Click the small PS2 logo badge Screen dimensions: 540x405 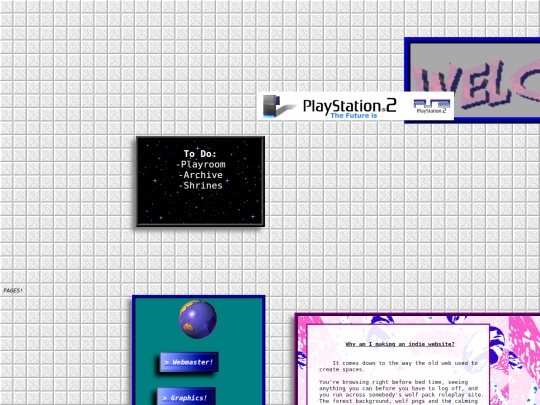point(432,106)
